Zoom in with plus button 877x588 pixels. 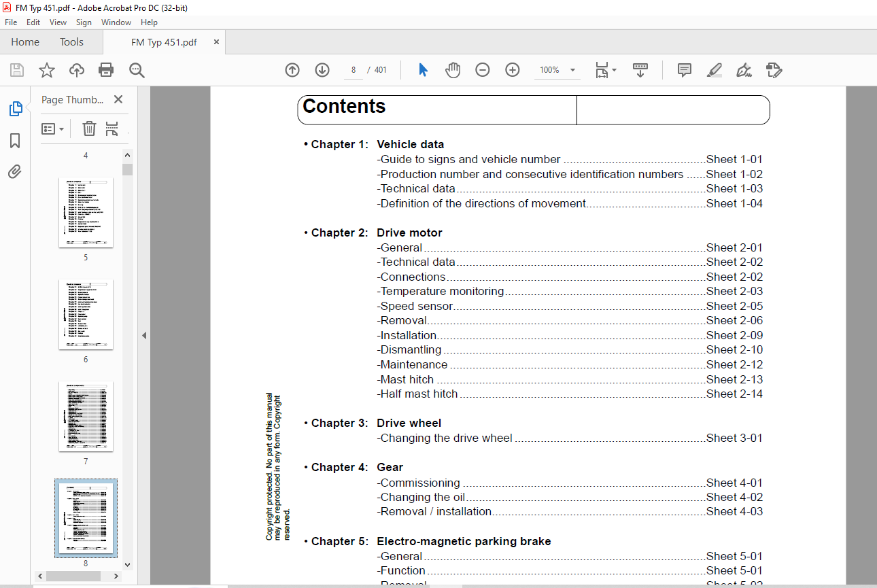513,70
